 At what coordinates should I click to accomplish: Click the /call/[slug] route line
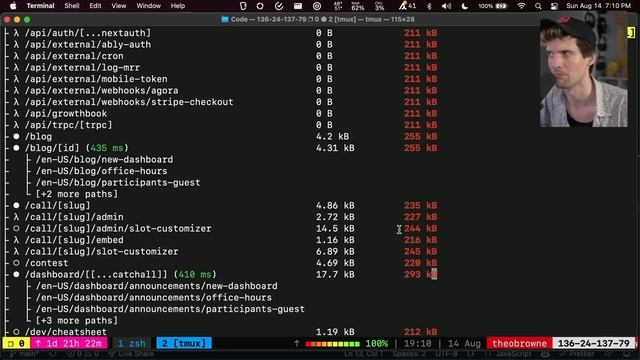tap(57, 205)
